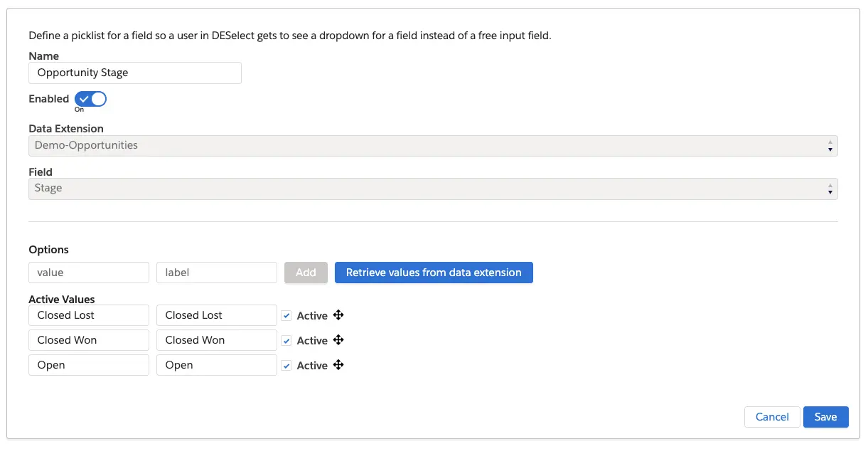Toggle the Enabled switch off

pyautogui.click(x=90, y=99)
